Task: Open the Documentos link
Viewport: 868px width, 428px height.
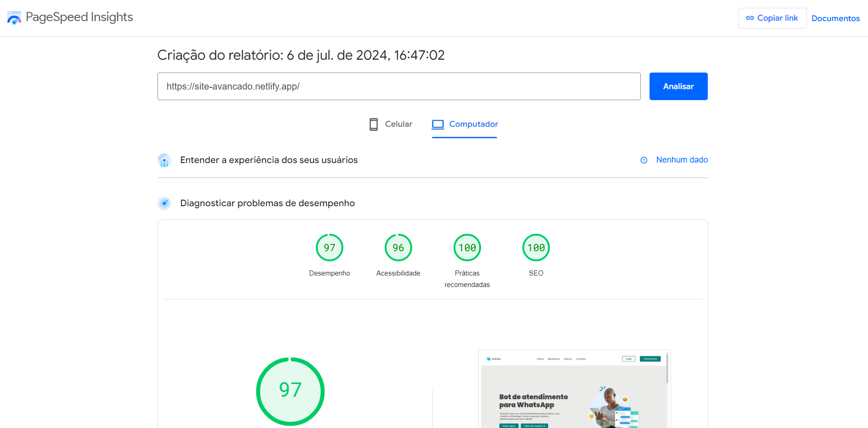Action: click(x=835, y=18)
